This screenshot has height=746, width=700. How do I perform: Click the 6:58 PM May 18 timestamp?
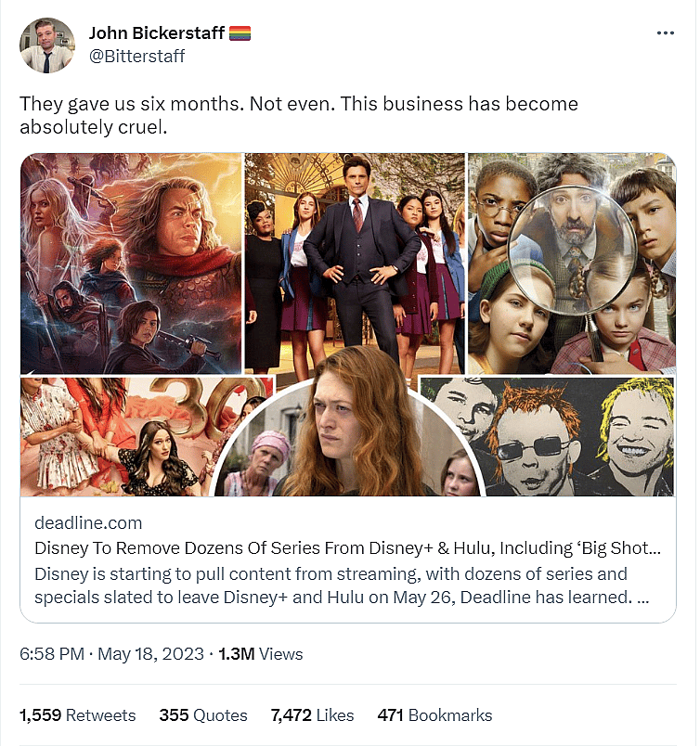(x=111, y=654)
